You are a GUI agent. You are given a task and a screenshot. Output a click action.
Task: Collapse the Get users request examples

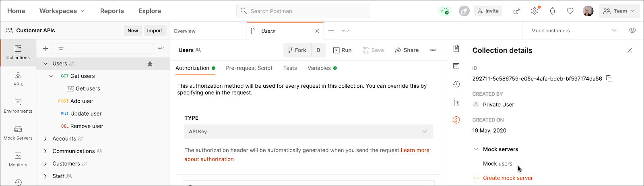(x=51, y=76)
